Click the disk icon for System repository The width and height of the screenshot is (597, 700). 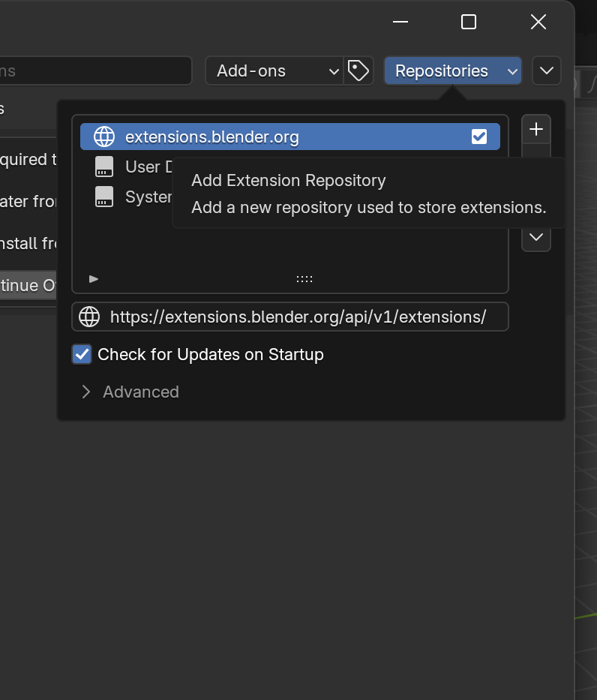tap(104, 197)
